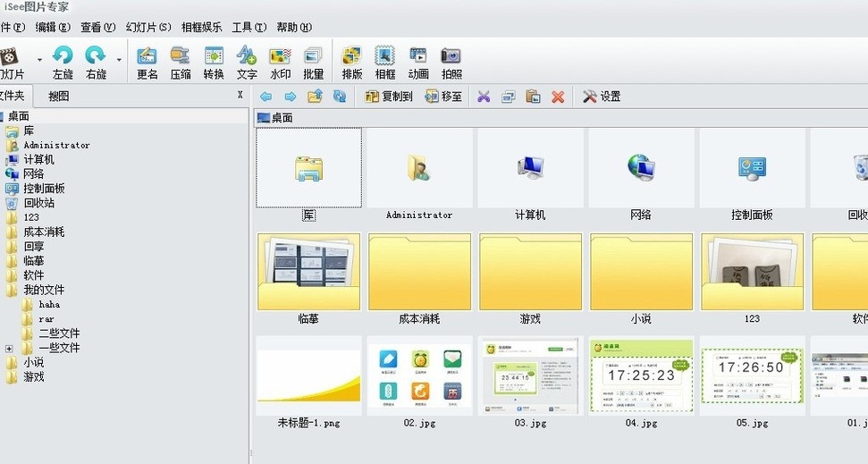
Task: Open the 工具(T) menu
Action: [249, 27]
